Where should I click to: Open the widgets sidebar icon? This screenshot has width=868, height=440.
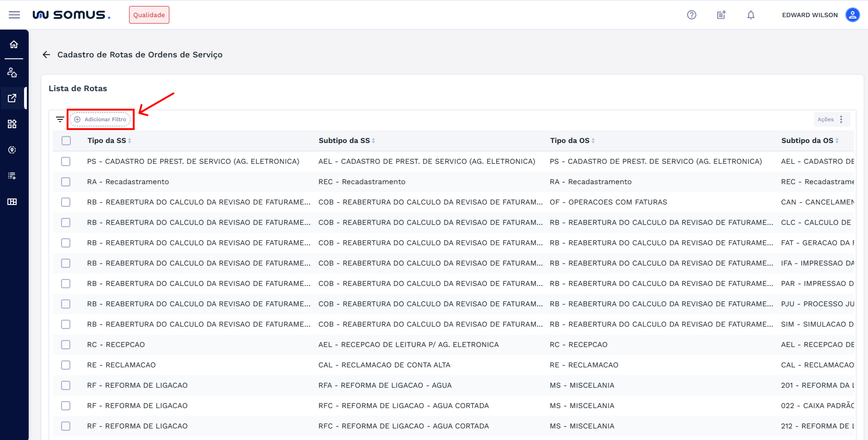pyautogui.click(x=12, y=124)
